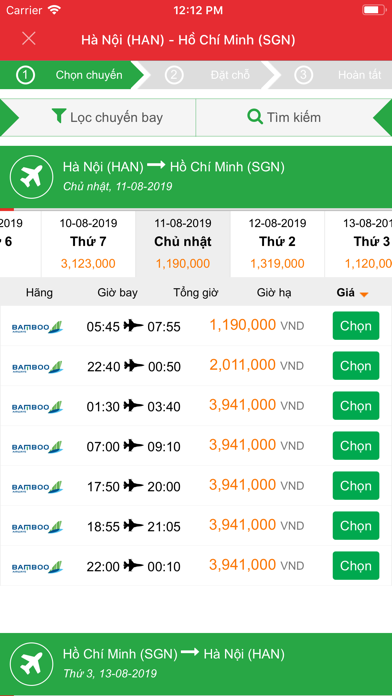Select the 12-08-2019 Thứ 2 date tab

(x=277, y=244)
